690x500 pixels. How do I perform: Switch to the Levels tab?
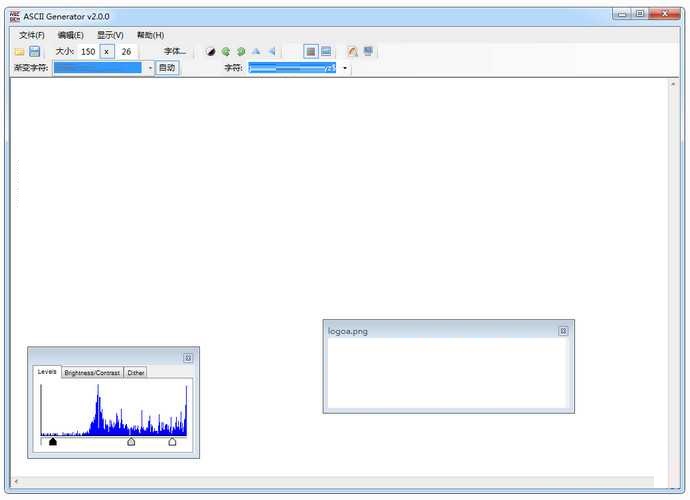[x=47, y=372]
